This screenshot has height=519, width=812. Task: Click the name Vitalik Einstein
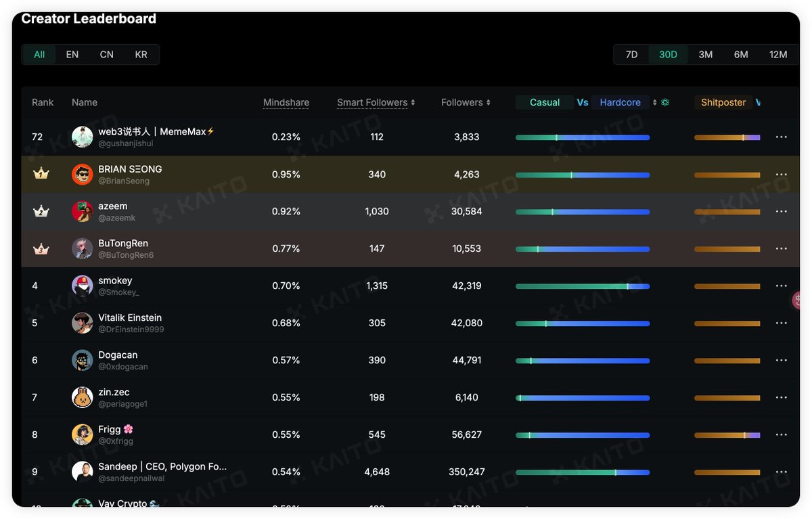(x=130, y=317)
